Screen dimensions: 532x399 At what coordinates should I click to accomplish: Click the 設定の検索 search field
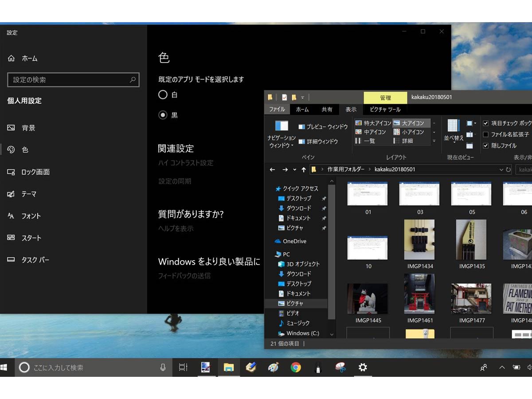click(74, 80)
